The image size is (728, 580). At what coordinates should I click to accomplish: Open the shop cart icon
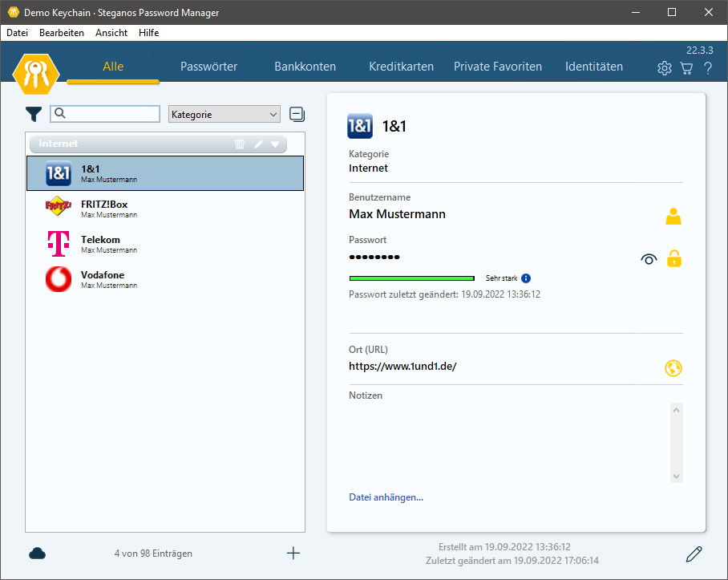pos(686,68)
